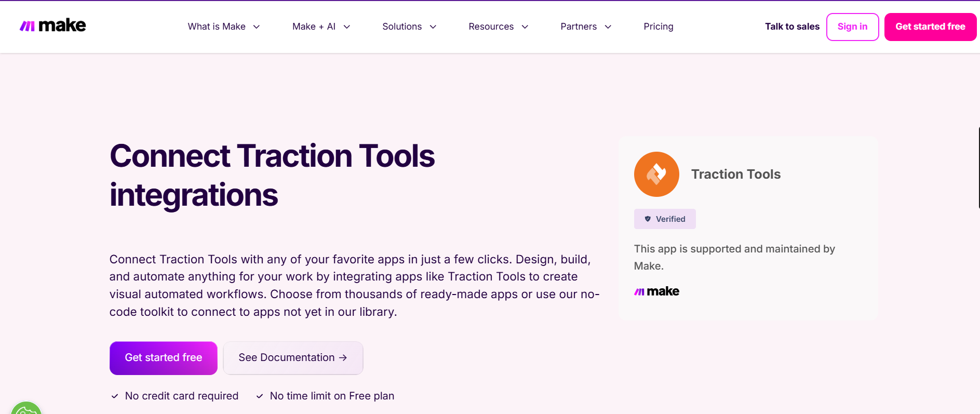The width and height of the screenshot is (980, 414).
Task: Expand the Partners chevron
Action: point(608,27)
